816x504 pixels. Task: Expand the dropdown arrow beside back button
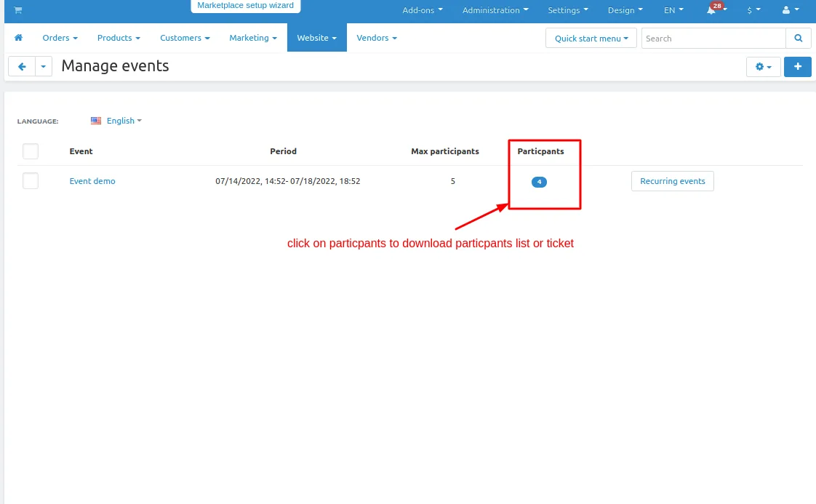coord(44,66)
